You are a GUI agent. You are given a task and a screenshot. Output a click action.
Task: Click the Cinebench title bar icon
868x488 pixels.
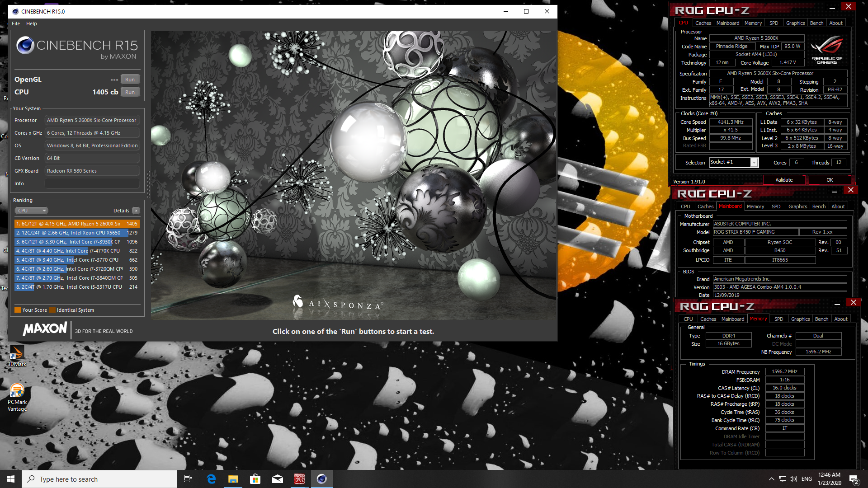[15, 11]
